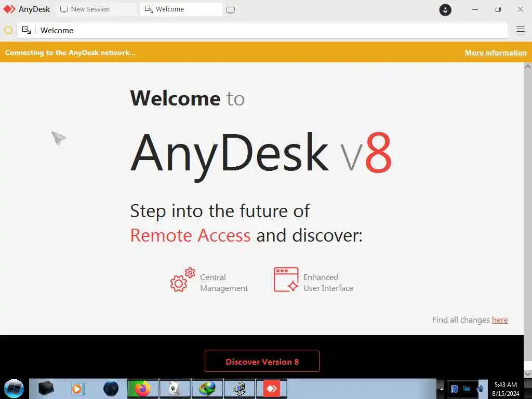Click the dark circular download arrow icon
532x399 pixels.
[x=445, y=10]
